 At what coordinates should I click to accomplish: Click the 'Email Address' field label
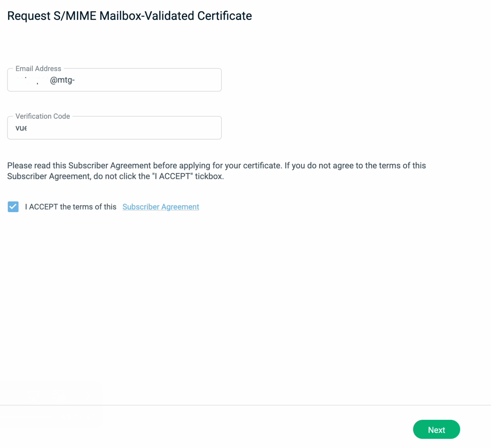click(x=38, y=69)
